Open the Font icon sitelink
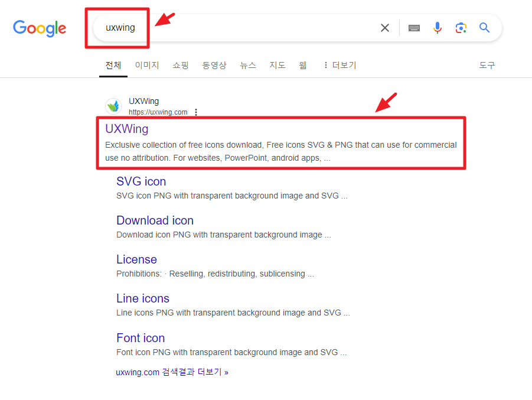532x400 pixels. point(141,337)
